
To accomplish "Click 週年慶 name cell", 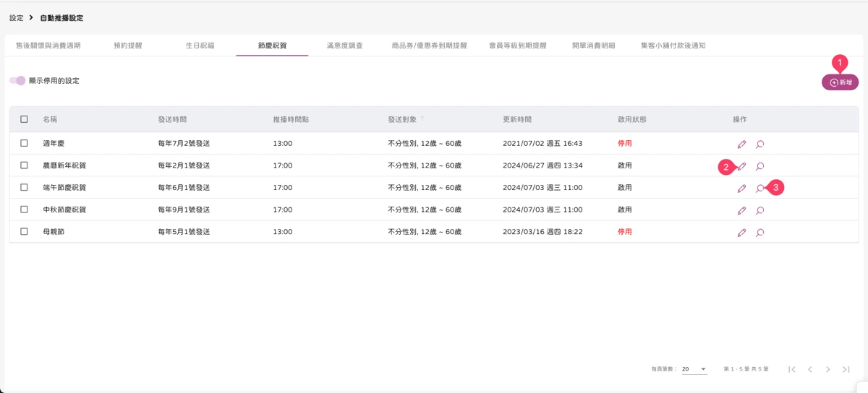I will [x=54, y=143].
